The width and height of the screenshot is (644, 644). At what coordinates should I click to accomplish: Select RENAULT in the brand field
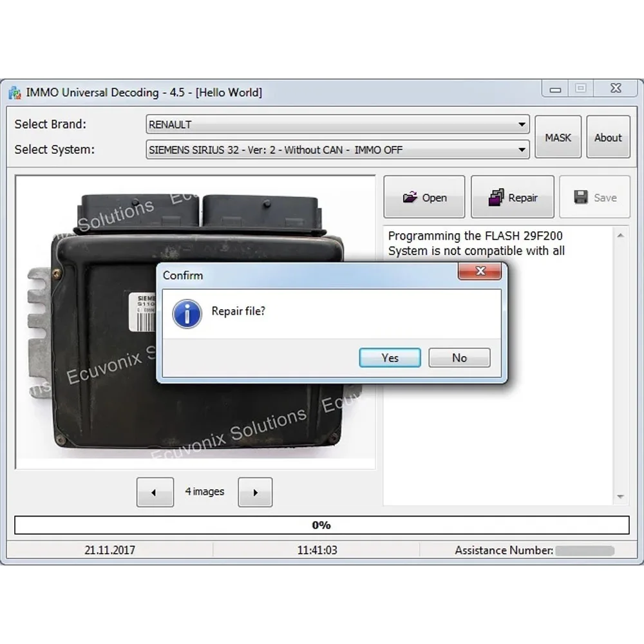point(258,124)
